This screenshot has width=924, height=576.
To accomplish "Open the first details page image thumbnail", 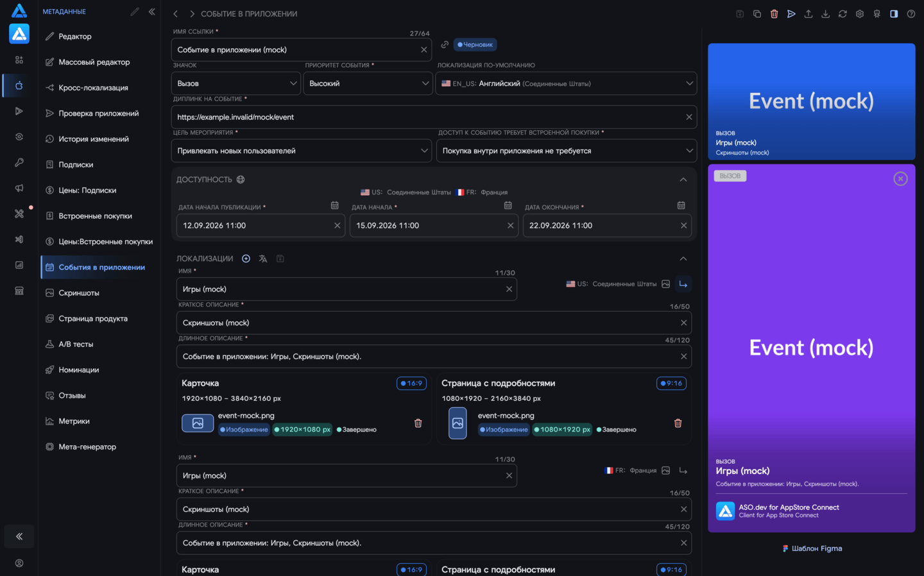I will pos(458,423).
